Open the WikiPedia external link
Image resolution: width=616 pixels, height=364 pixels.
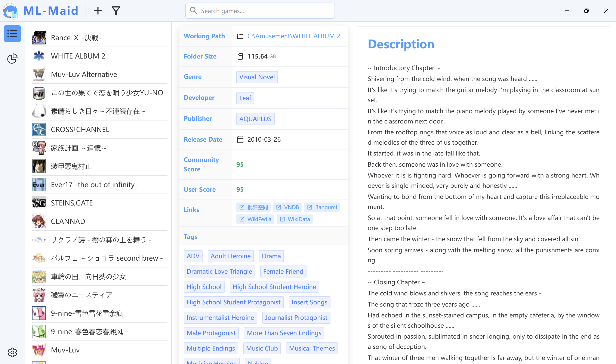(x=255, y=219)
